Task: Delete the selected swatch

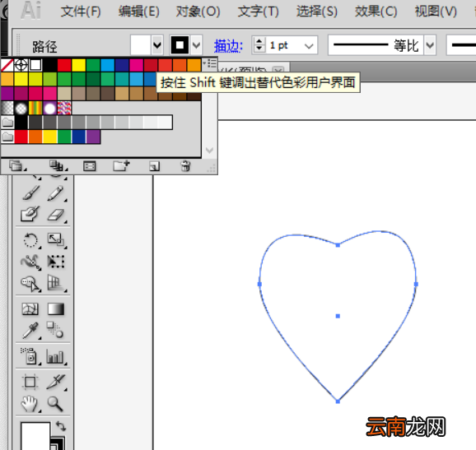Action: pos(185,166)
